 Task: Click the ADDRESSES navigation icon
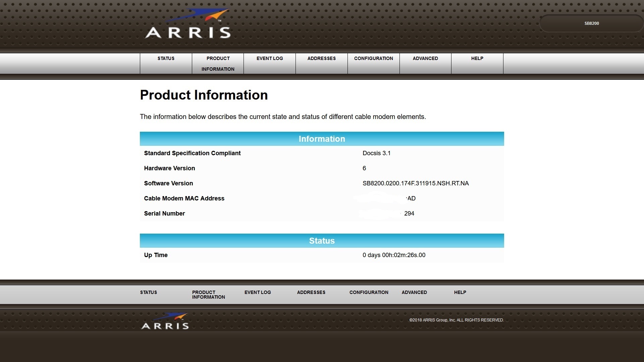click(x=322, y=58)
